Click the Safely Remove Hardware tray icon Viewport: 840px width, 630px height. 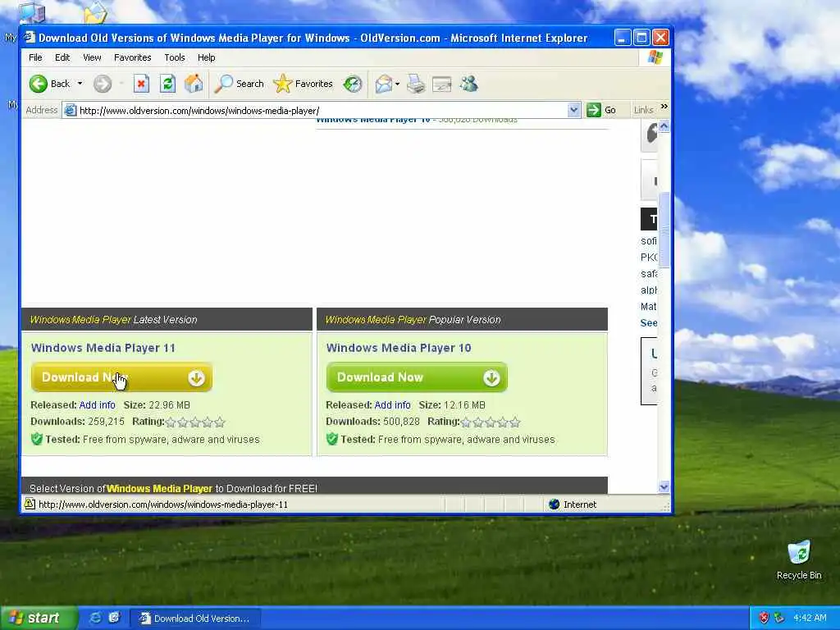point(778,618)
